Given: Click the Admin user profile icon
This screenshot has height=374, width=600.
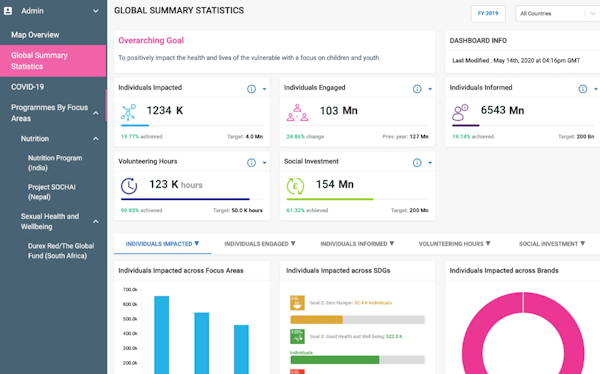Looking at the screenshot, I should [x=8, y=11].
